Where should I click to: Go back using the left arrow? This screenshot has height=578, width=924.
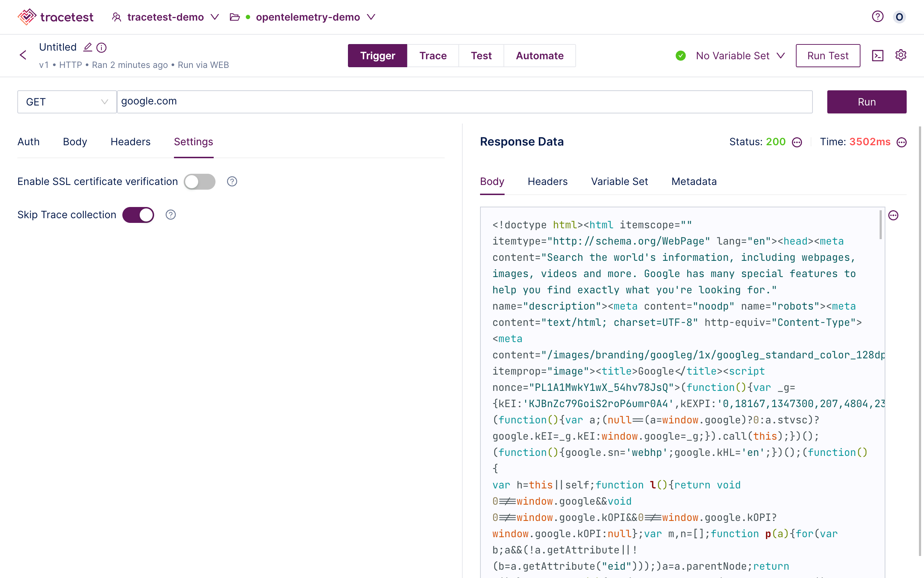click(x=23, y=55)
